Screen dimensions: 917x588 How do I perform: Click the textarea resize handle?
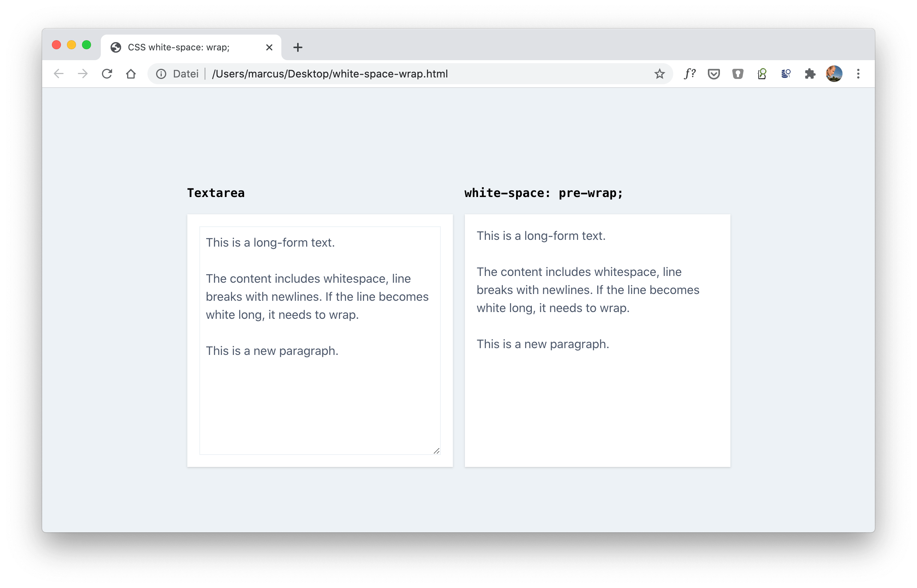point(437,451)
